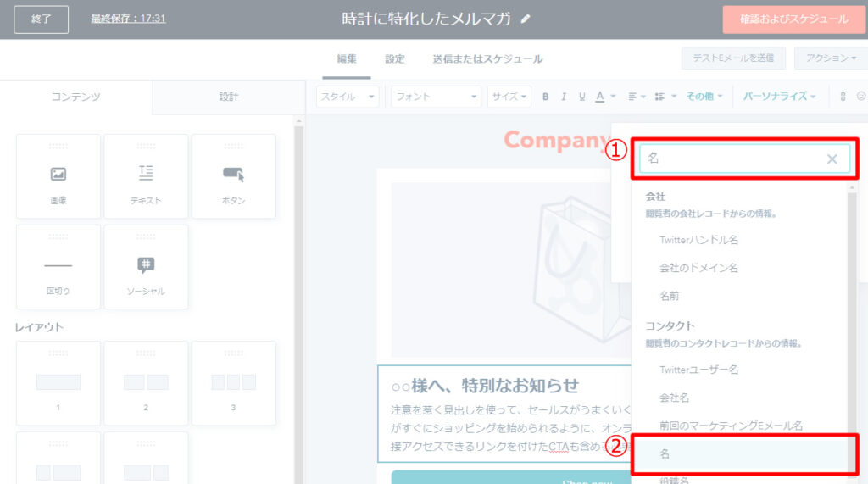This screenshot has width=868, height=484.
Task: Select the コンテンツ content tab
Action: pyautogui.click(x=75, y=97)
